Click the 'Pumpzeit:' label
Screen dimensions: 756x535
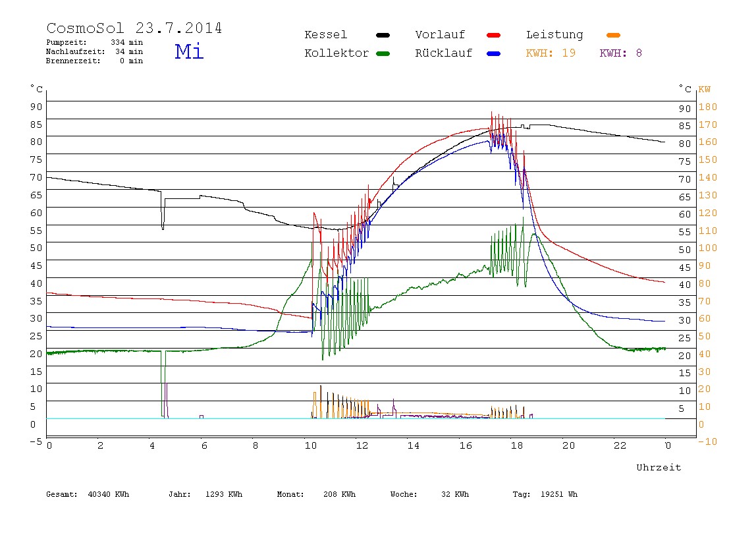pos(67,42)
